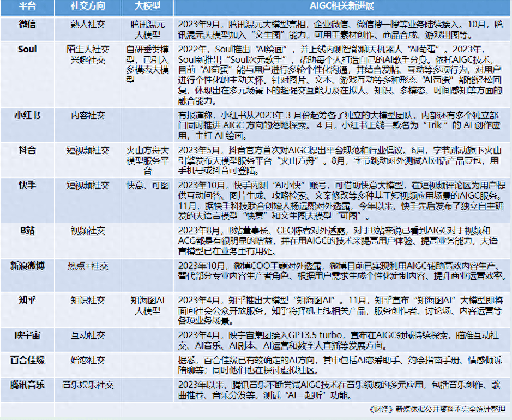Click the Soul progress text about AI苟蛋
Screen dimensions: 512x420
coord(340,75)
